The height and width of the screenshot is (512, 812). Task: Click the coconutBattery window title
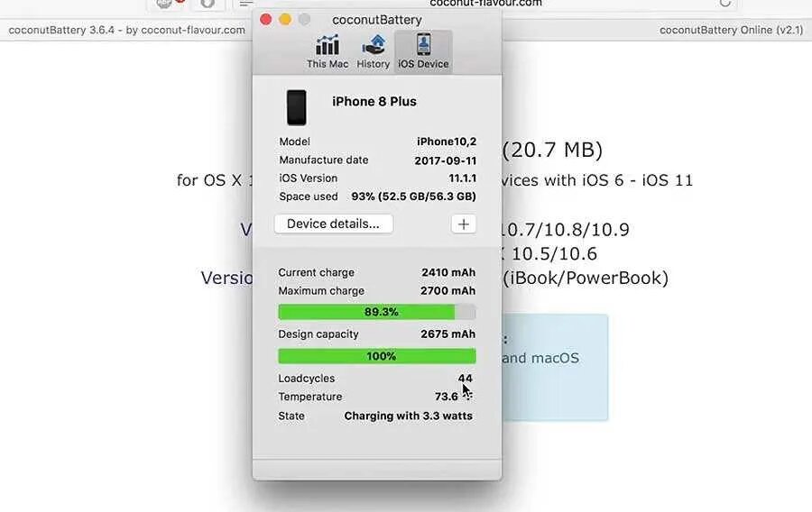coord(377,20)
